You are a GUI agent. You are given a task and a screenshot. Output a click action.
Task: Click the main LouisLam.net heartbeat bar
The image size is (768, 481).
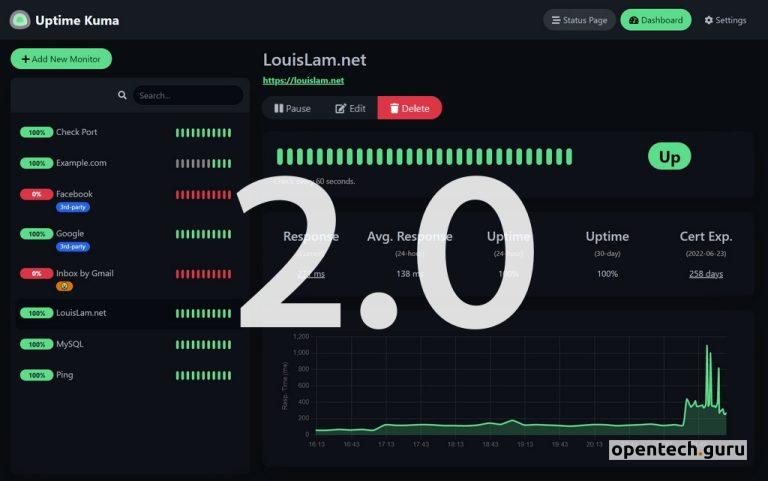point(424,157)
